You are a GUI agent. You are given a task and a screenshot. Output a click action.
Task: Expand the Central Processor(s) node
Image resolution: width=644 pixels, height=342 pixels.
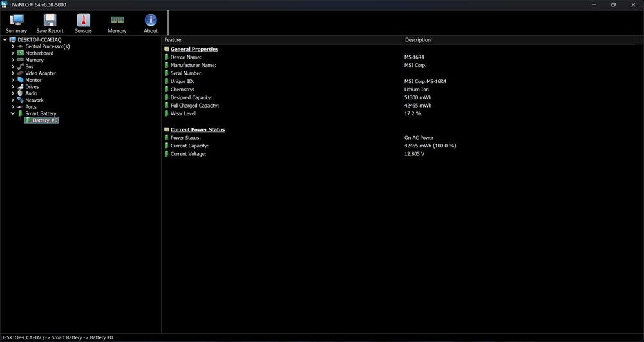coord(13,46)
